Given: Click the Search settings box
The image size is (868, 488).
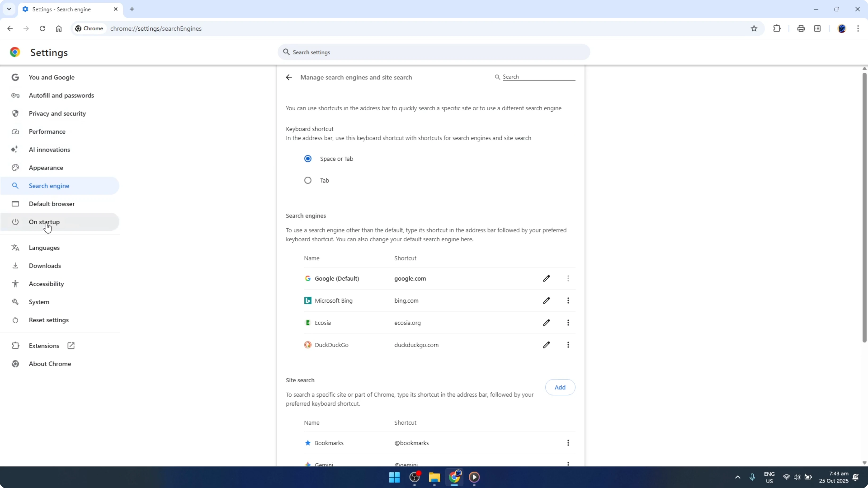Looking at the screenshot, I should point(434,52).
